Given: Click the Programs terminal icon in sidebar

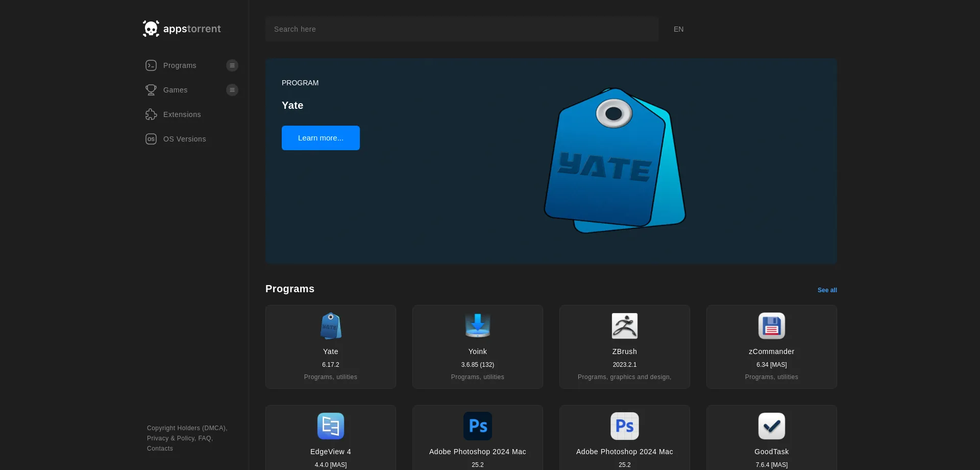Looking at the screenshot, I should click(x=151, y=65).
